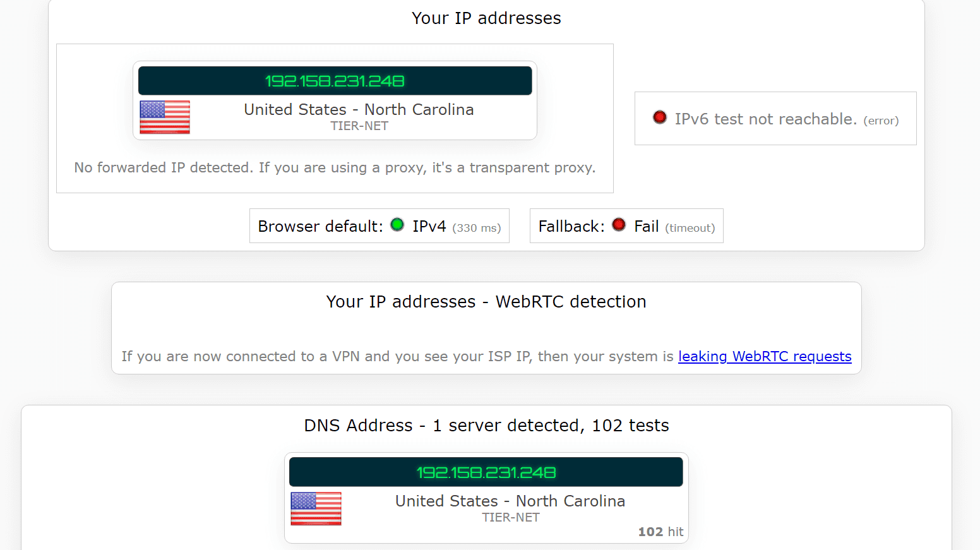Image resolution: width=980 pixels, height=550 pixels.
Task: Select the IPv6 test not reachable box
Action: click(775, 119)
